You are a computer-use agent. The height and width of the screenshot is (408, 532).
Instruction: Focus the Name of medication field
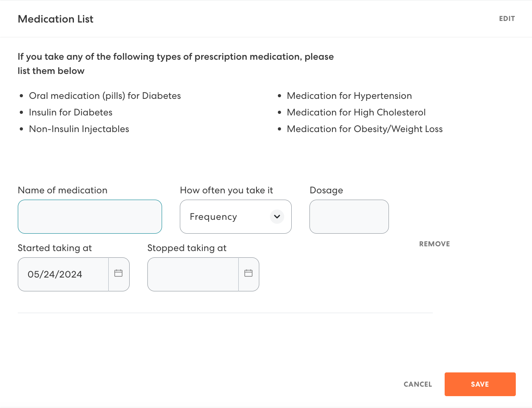90,217
